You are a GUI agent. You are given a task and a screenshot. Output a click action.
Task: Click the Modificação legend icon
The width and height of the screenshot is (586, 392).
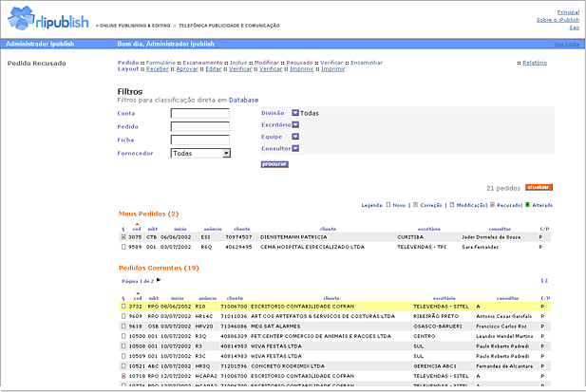[x=452, y=205]
